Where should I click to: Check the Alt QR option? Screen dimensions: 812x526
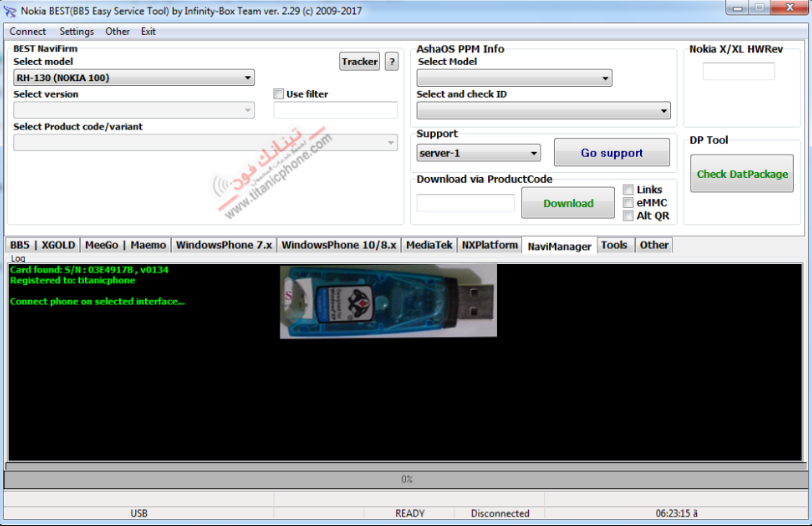point(628,215)
